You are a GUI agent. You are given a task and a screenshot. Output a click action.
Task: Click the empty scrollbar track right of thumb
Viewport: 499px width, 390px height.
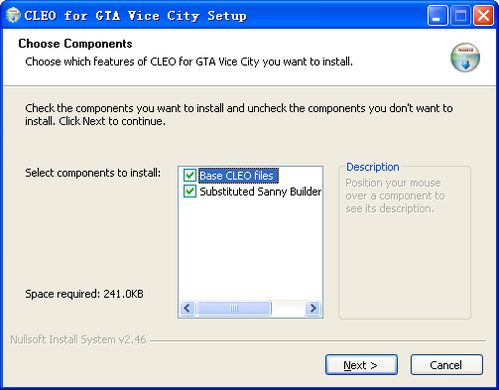coord(289,308)
